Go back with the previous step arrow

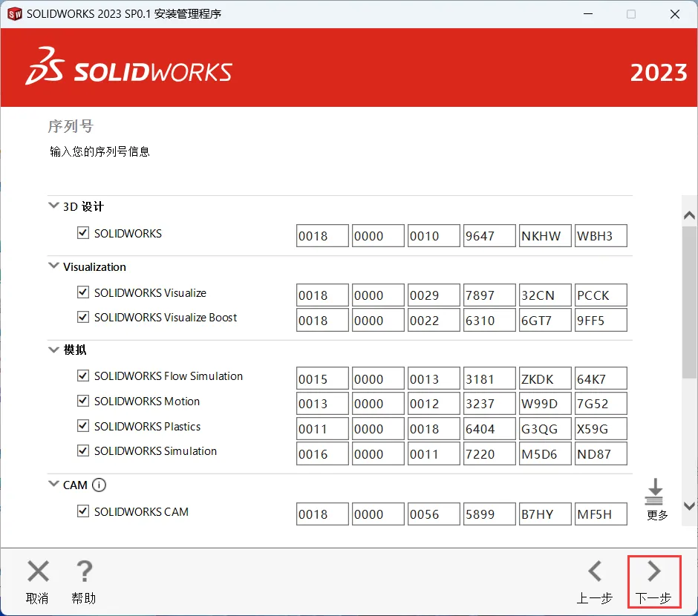pos(596,571)
